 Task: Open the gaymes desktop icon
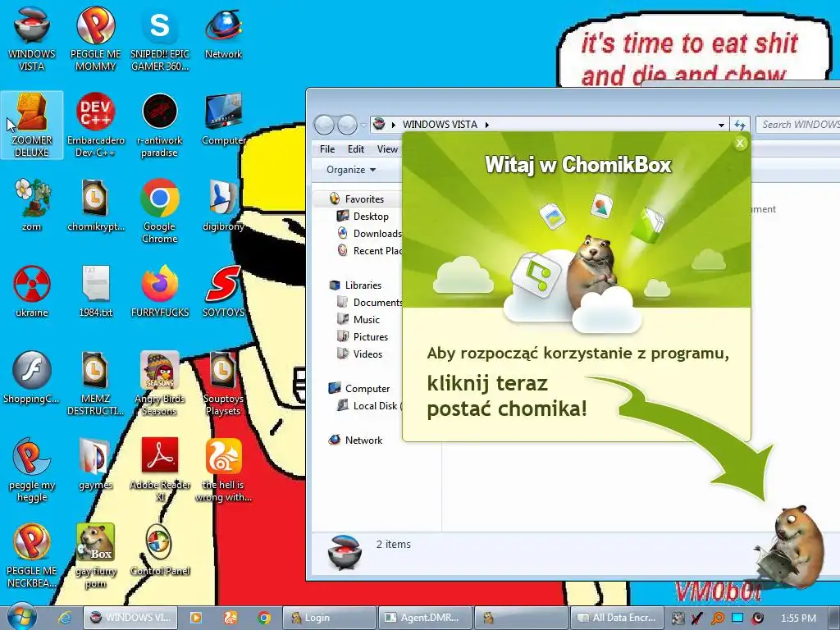point(95,464)
